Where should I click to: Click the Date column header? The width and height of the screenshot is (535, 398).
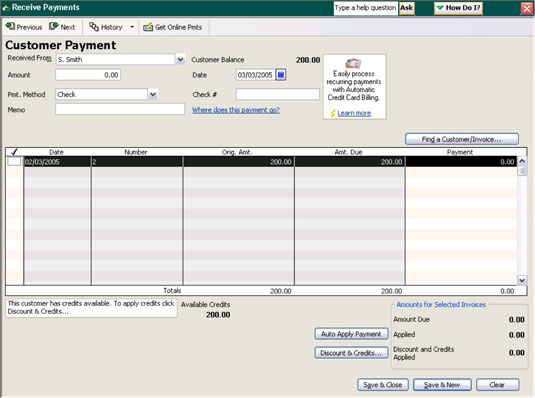click(57, 152)
